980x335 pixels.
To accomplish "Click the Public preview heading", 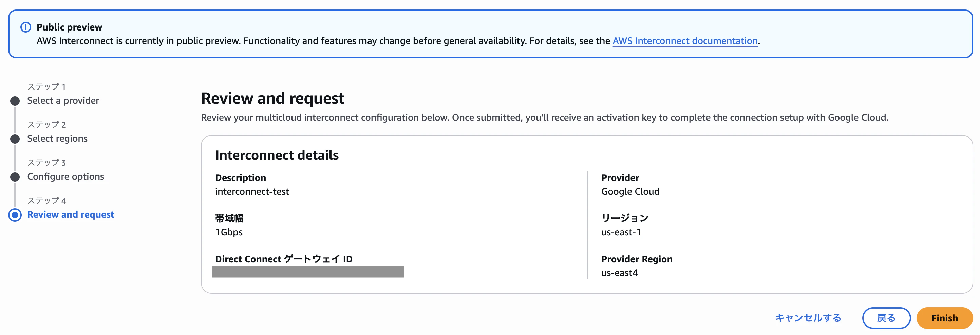I will click(69, 27).
